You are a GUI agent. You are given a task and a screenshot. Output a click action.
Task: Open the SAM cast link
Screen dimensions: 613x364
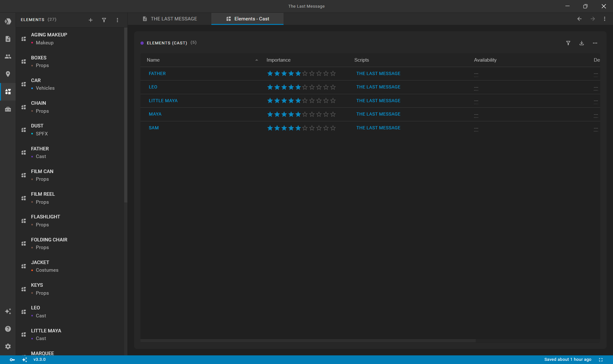click(154, 128)
